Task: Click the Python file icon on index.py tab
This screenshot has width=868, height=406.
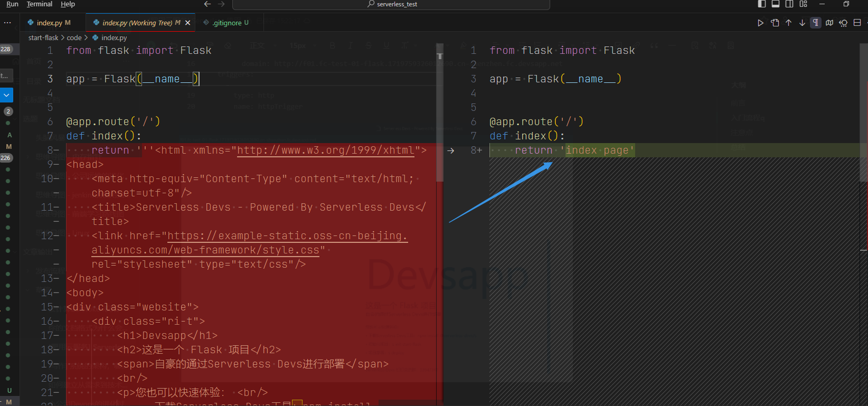Action: [x=31, y=23]
